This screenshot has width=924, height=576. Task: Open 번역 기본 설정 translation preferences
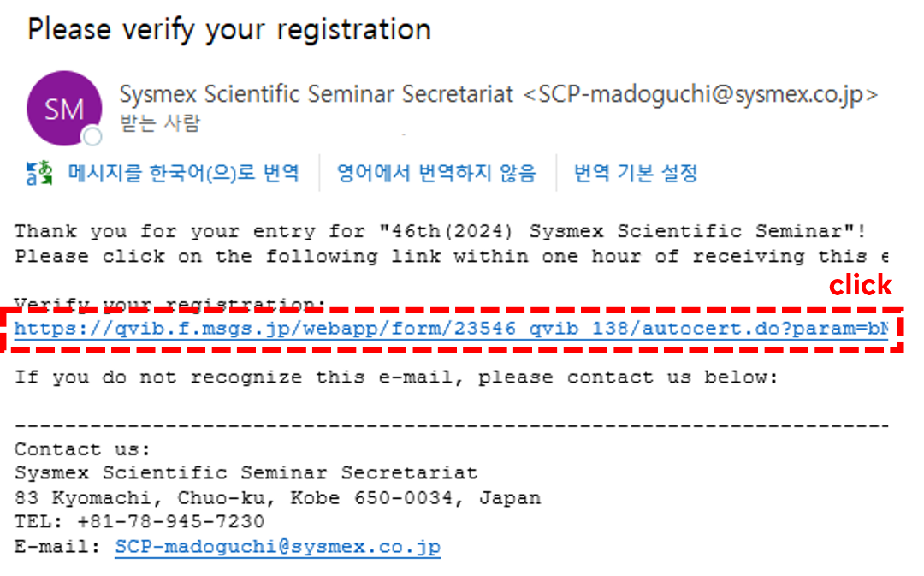pyautogui.click(x=635, y=174)
